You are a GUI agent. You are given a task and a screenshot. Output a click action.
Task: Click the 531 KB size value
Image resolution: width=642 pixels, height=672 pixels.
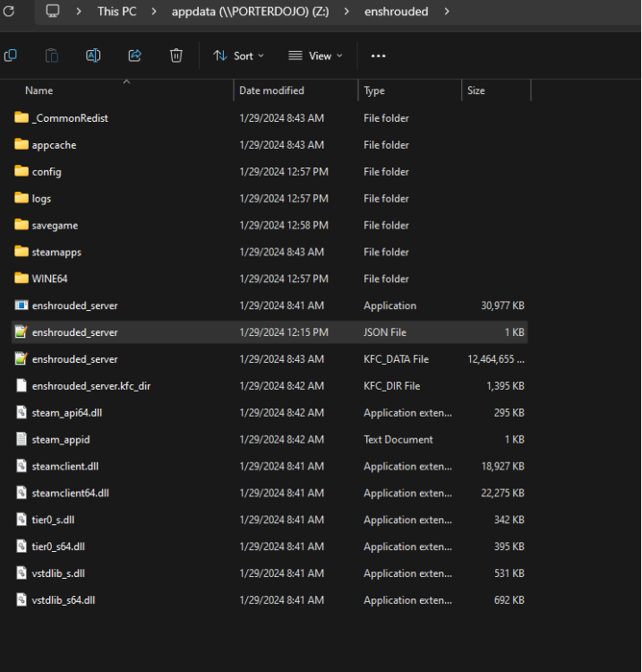pos(509,573)
